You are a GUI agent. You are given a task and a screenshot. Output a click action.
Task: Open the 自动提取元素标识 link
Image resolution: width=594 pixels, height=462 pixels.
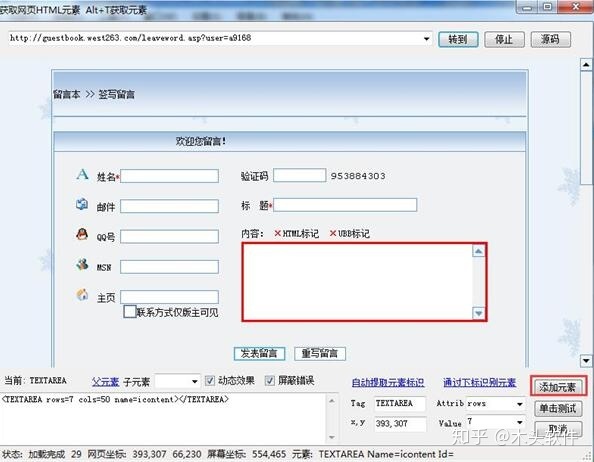click(x=388, y=382)
